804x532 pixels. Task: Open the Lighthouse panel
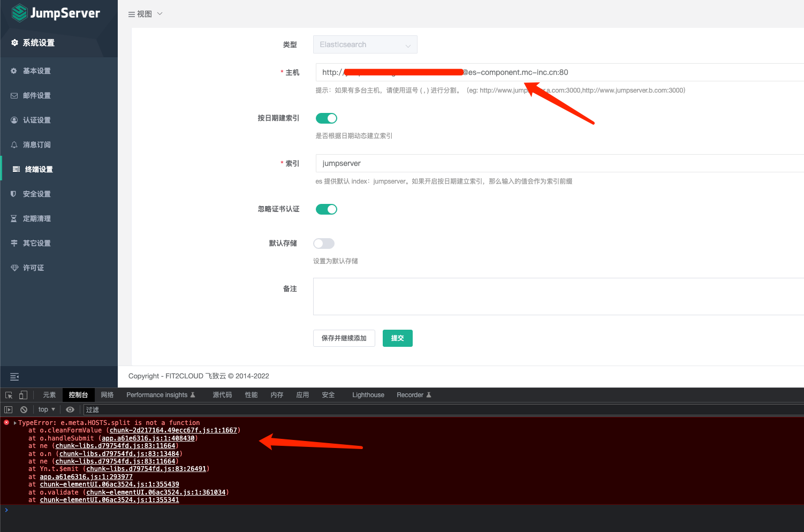(368, 394)
